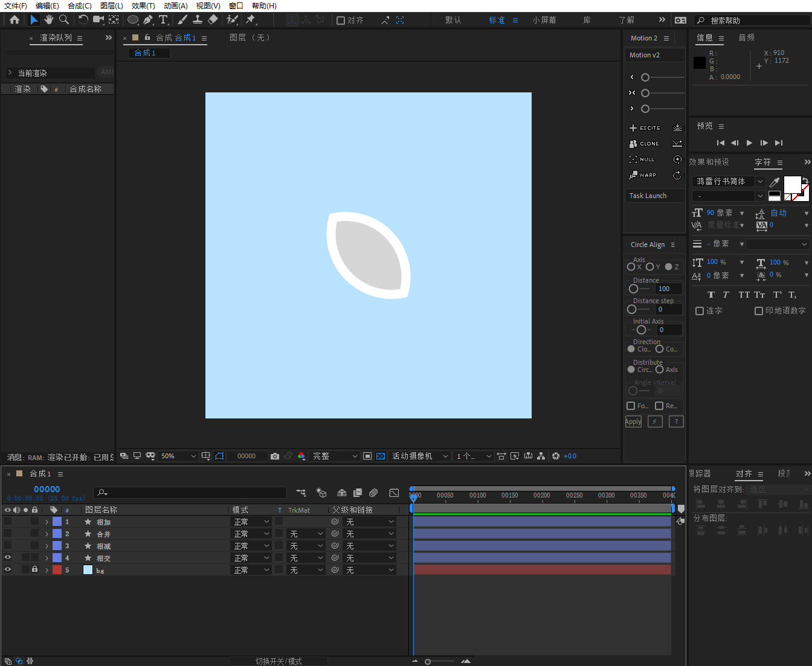
Task: Click the 搜索帮助 search field
Action: 755,21
